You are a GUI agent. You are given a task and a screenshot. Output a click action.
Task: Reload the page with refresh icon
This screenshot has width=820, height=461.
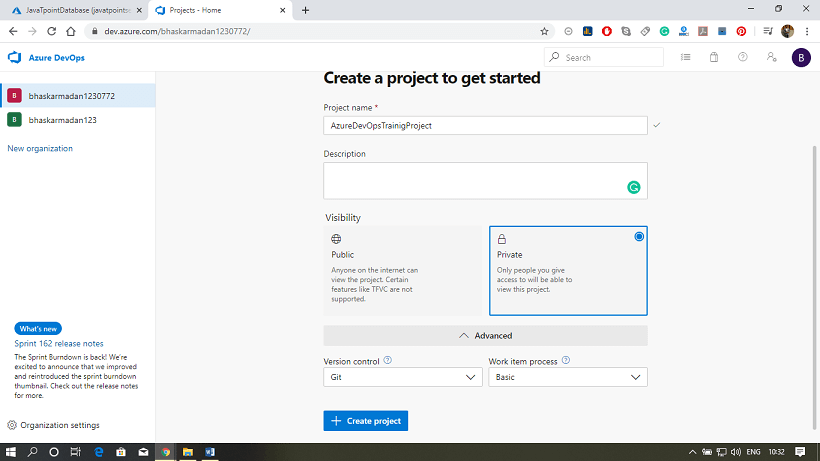tap(51, 31)
